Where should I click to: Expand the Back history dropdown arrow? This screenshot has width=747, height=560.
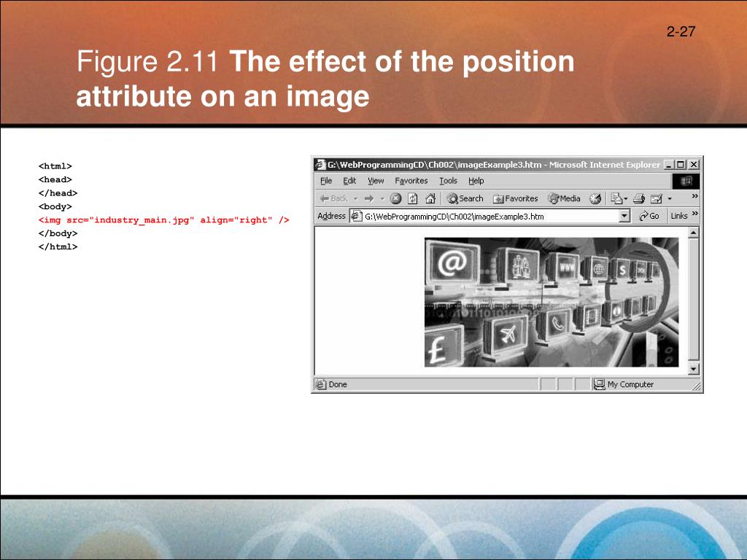click(355, 198)
